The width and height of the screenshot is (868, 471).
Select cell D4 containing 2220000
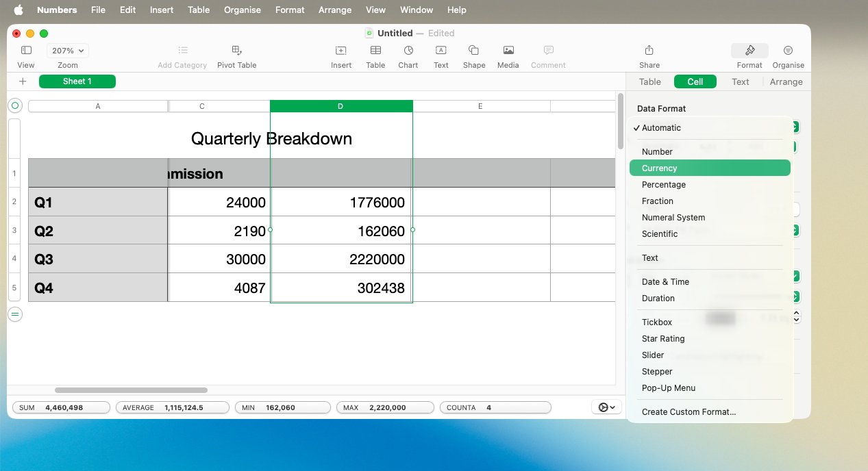(340, 259)
